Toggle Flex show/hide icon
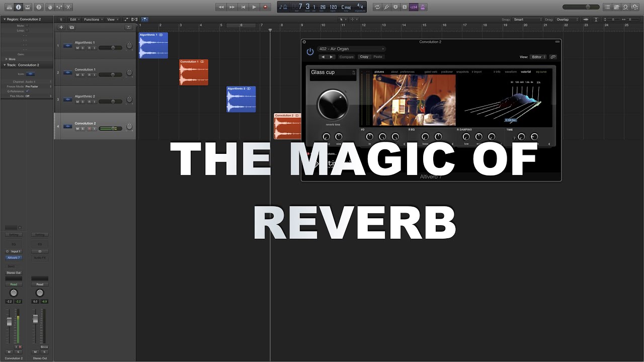Screen dimensions: 644x362 134,20
